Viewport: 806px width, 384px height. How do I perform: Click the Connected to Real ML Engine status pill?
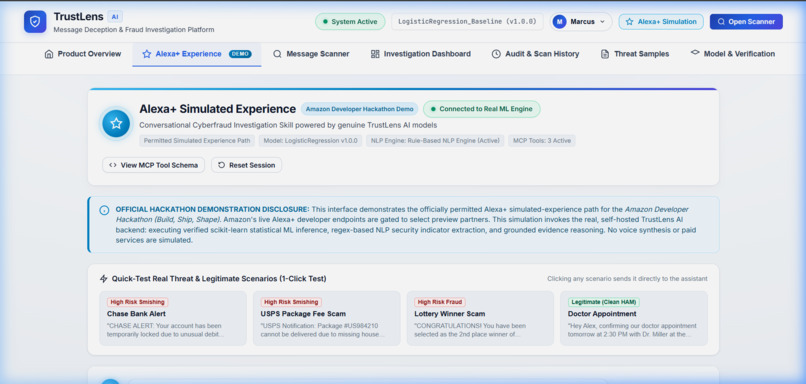482,109
